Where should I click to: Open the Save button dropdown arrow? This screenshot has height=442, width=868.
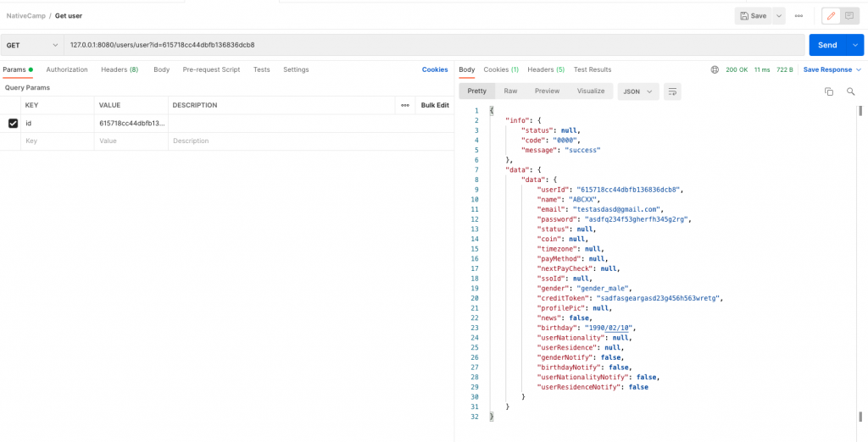(778, 16)
